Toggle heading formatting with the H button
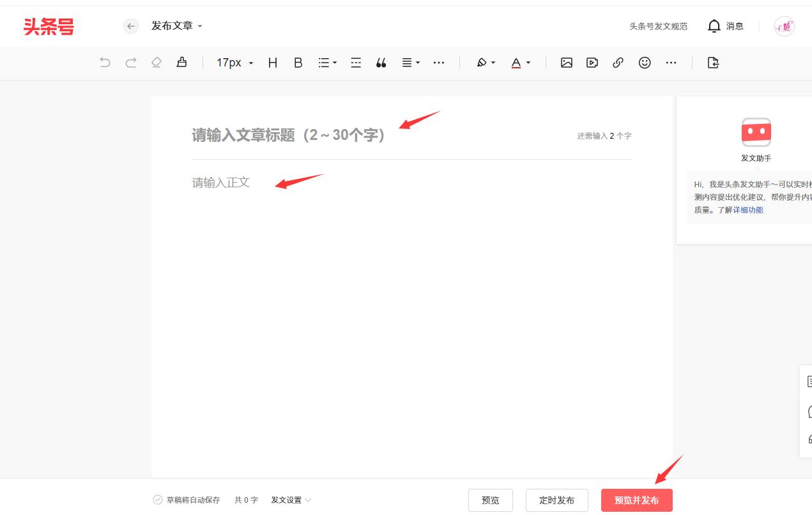 pyautogui.click(x=272, y=63)
